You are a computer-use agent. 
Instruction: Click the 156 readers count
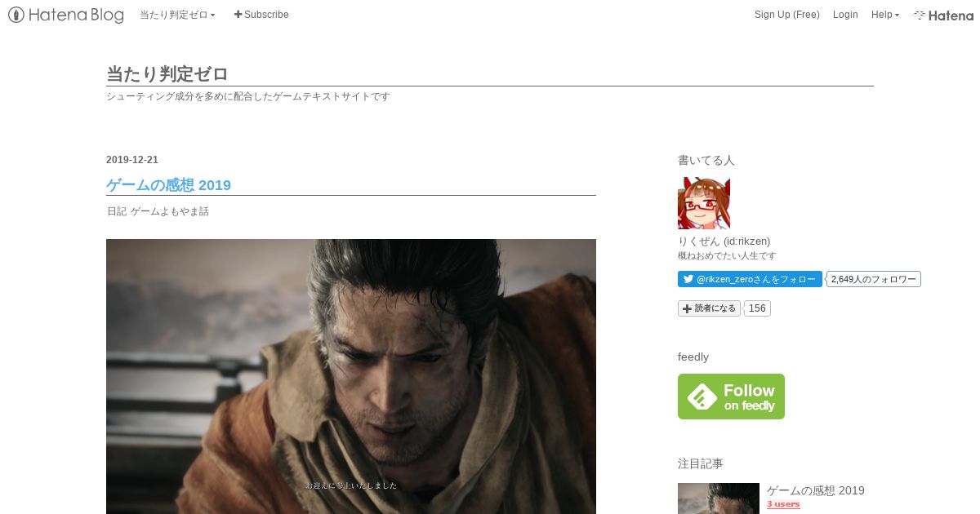coord(757,308)
